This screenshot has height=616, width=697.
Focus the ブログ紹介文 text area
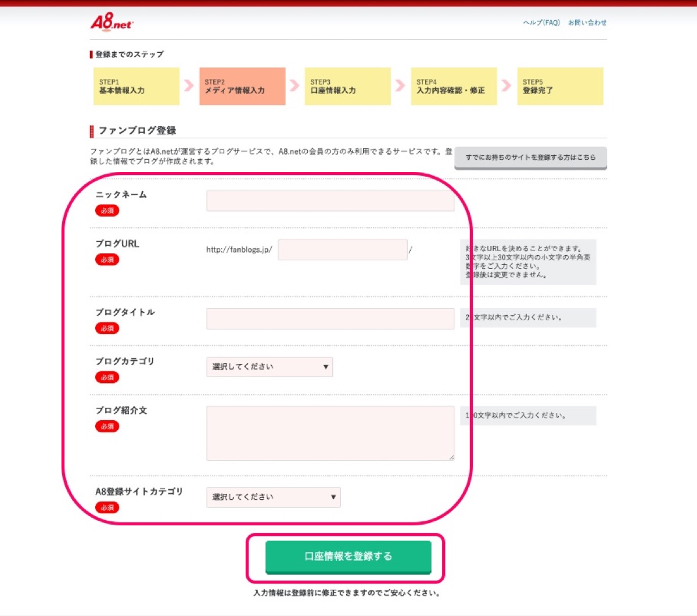click(x=330, y=433)
